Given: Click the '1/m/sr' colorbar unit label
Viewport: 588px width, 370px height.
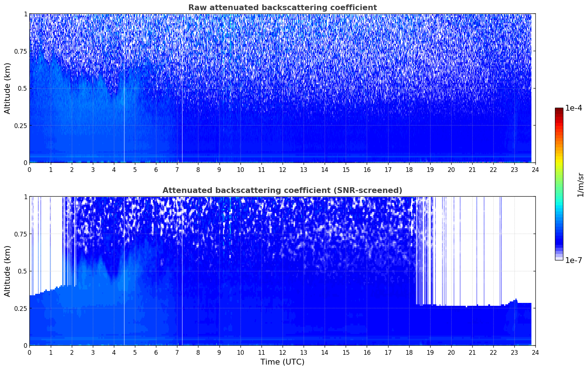Looking at the screenshot, I should (580, 185).
